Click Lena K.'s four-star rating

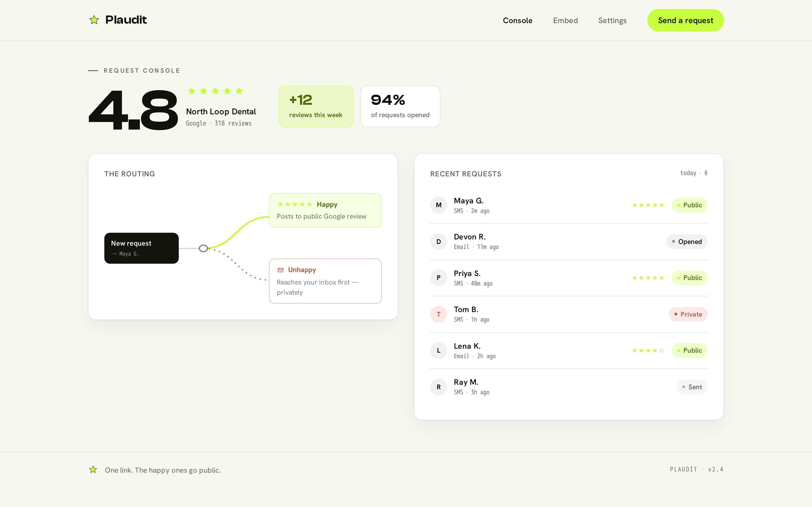pos(648,350)
